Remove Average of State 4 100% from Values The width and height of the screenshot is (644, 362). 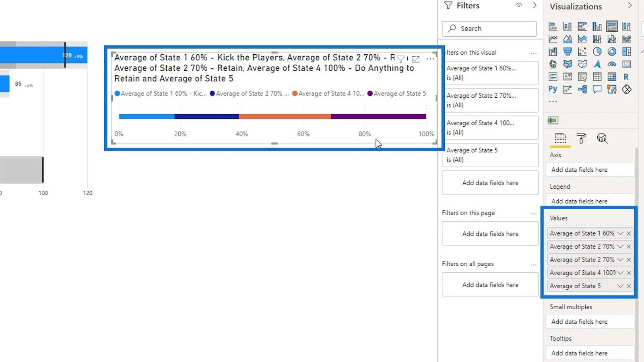click(x=629, y=273)
